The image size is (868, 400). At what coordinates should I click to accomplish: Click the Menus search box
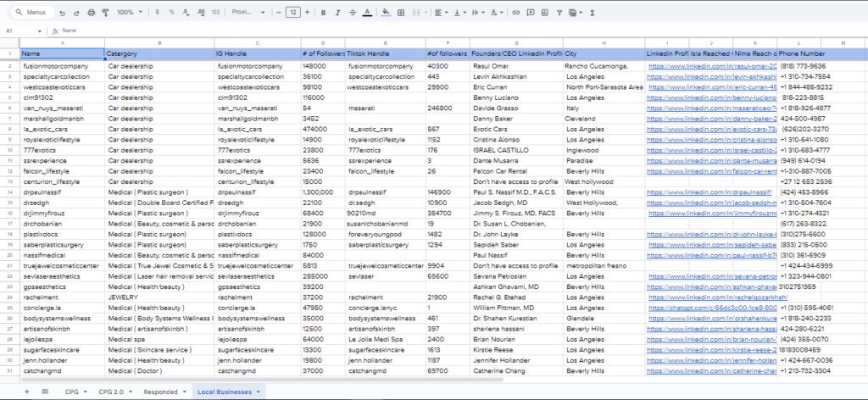point(33,12)
